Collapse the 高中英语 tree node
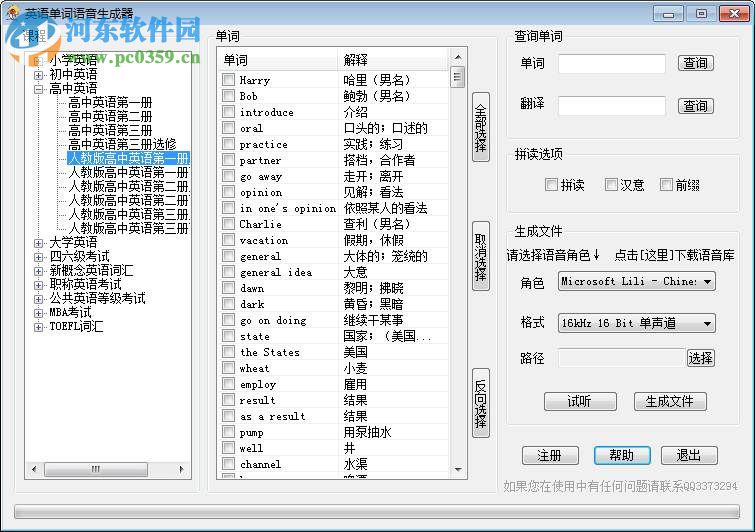The width and height of the screenshot is (755, 532). 39,89
